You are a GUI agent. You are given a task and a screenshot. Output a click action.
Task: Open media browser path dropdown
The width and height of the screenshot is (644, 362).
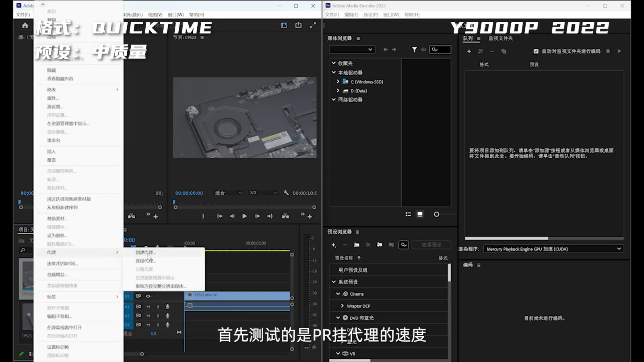[x=352, y=49]
